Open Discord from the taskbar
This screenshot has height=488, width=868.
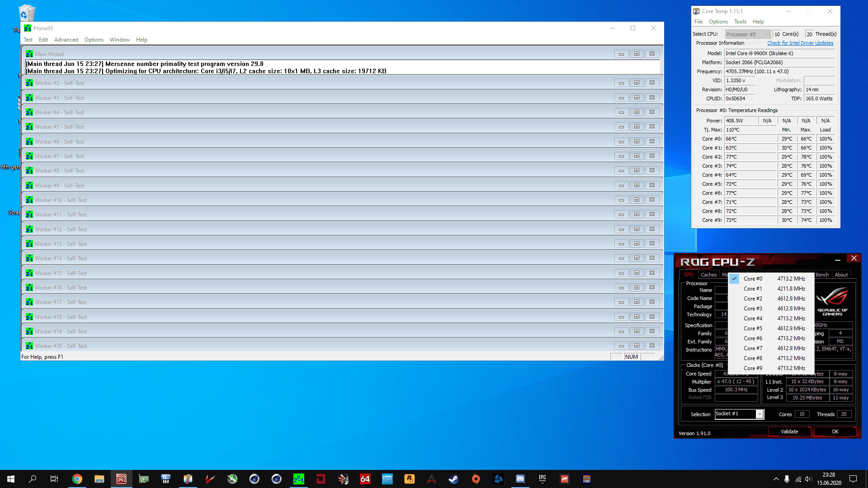pos(520,479)
